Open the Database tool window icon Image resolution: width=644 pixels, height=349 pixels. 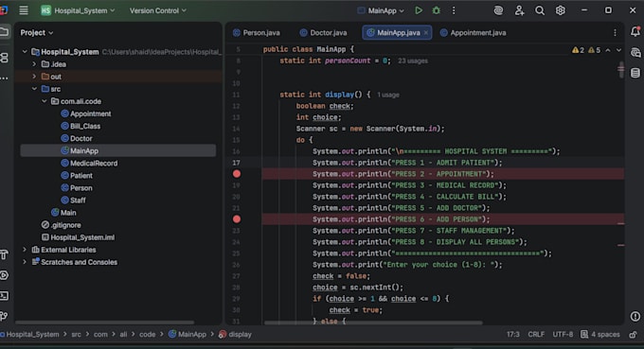click(x=635, y=73)
